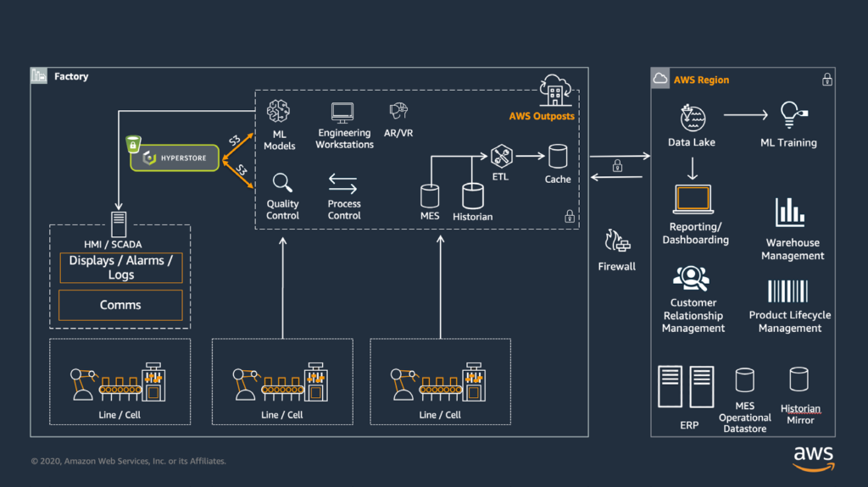Click the Engineering Workstations monitor icon
This screenshot has width=868, height=487.
point(342,113)
